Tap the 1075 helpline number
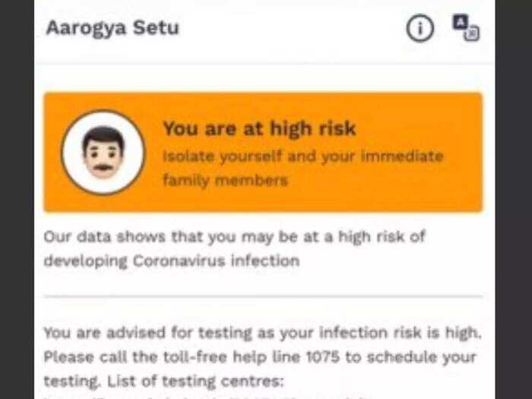Viewport: 532px width, 399px height. coord(323,357)
